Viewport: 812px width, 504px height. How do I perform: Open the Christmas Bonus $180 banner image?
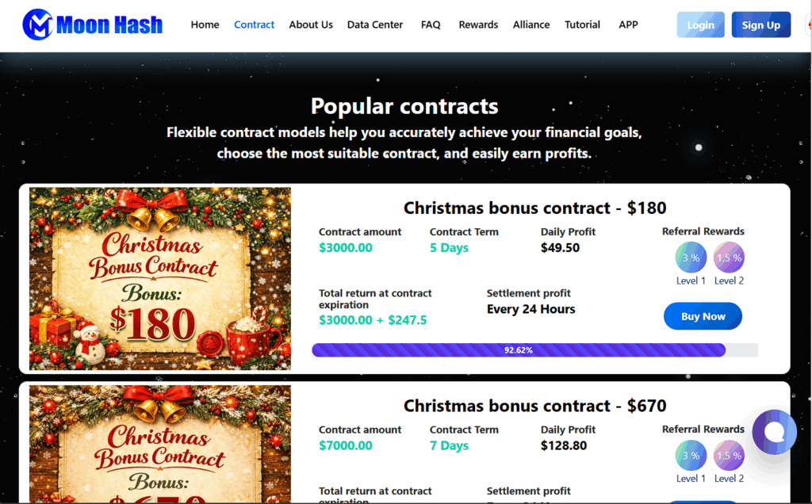coord(160,279)
